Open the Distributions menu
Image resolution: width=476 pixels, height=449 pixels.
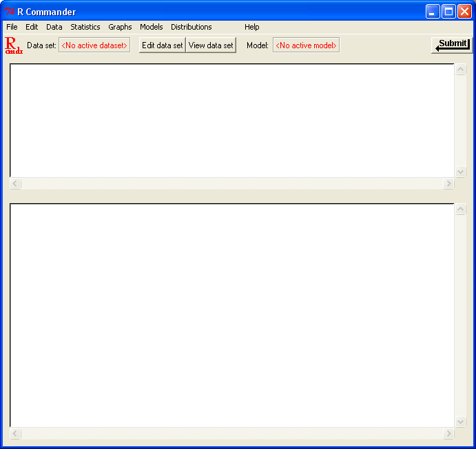(192, 27)
